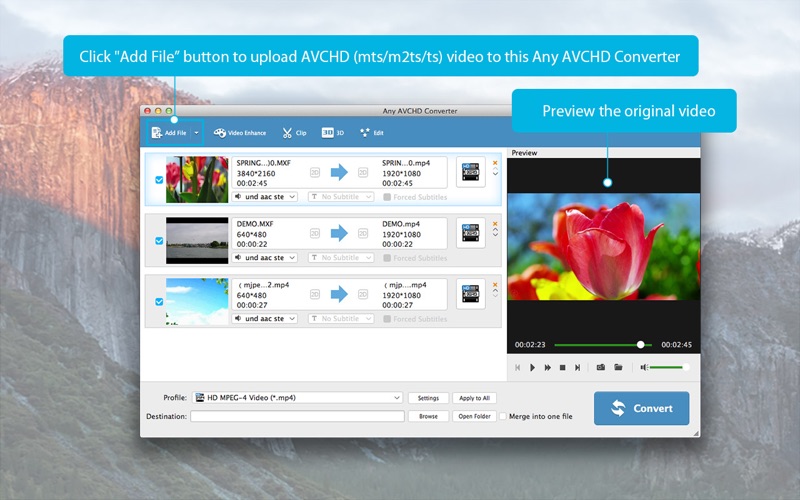Click the Apply to All button
Viewport: 800px width, 500px height.
point(474,398)
